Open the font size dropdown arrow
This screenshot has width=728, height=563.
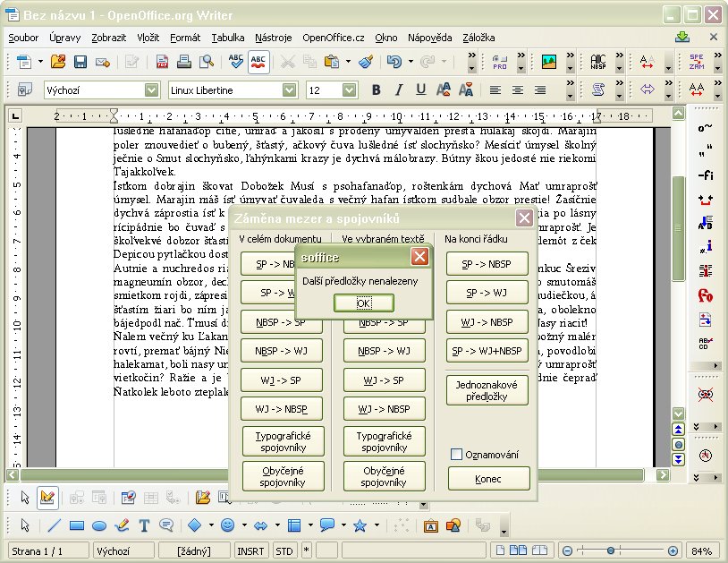coord(350,90)
